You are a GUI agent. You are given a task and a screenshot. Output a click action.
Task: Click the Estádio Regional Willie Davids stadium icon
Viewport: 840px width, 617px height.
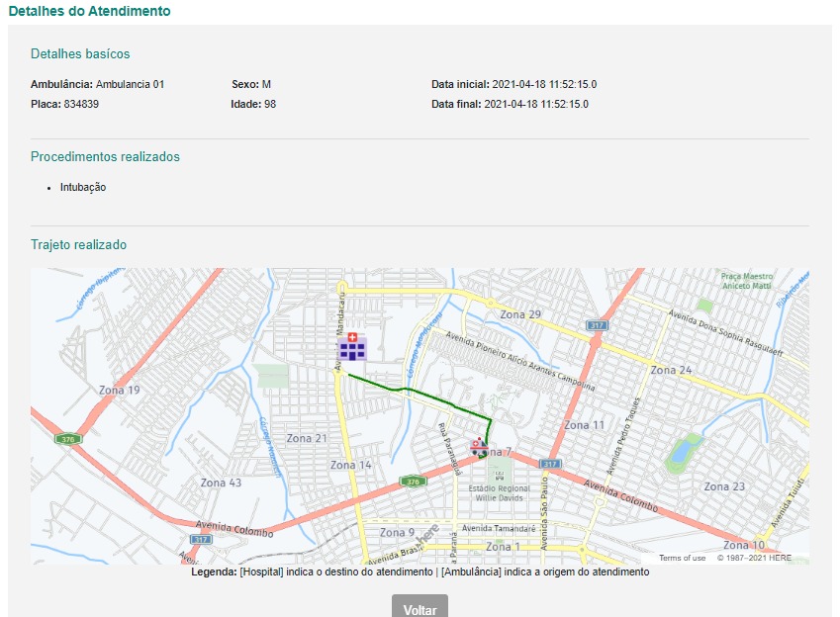(x=500, y=476)
